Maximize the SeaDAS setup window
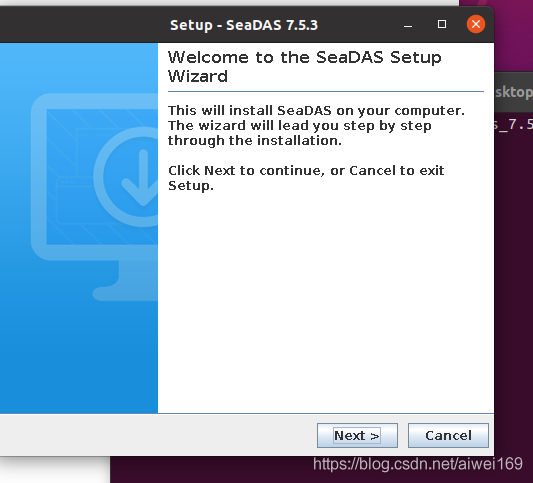The image size is (533, 483). point(442,24)
